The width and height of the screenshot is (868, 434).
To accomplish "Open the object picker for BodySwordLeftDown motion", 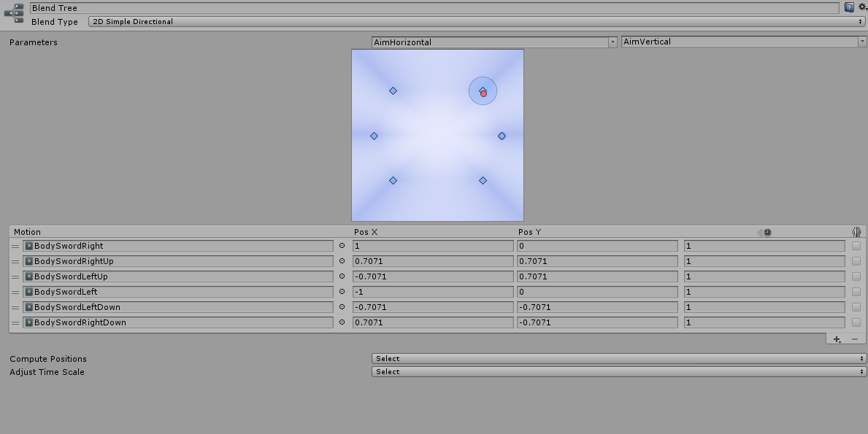I will [x=341, y=307].
